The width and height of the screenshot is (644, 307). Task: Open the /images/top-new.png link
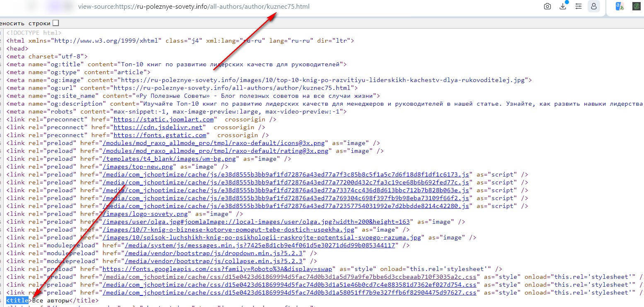pos(138,167)
